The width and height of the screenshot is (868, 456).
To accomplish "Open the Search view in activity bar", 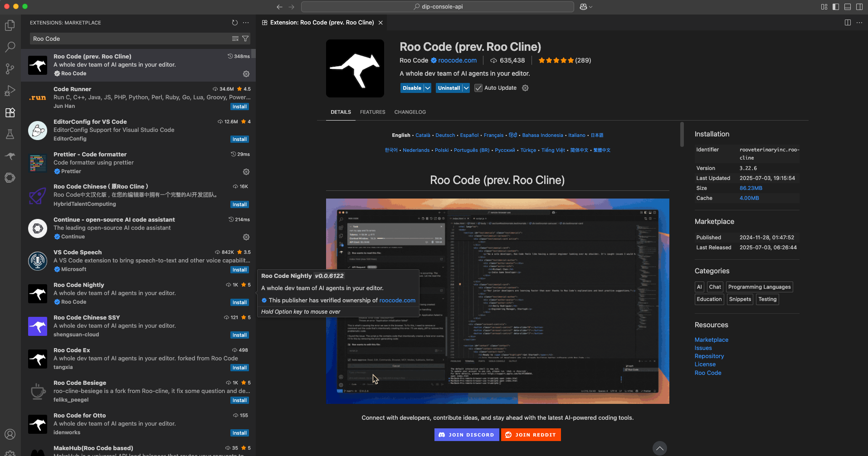I will 10,47.
